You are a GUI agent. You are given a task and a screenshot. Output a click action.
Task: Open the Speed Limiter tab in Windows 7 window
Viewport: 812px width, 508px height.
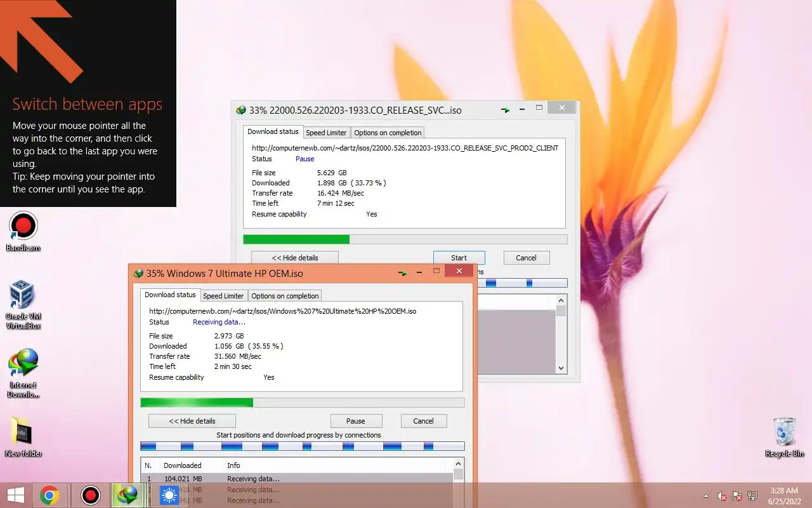point(223,296)
